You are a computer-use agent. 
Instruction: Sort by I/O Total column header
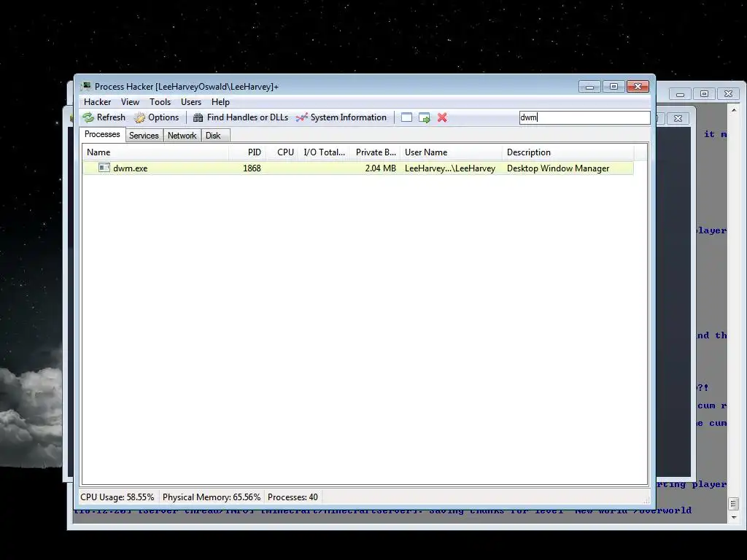pos(324,152)
